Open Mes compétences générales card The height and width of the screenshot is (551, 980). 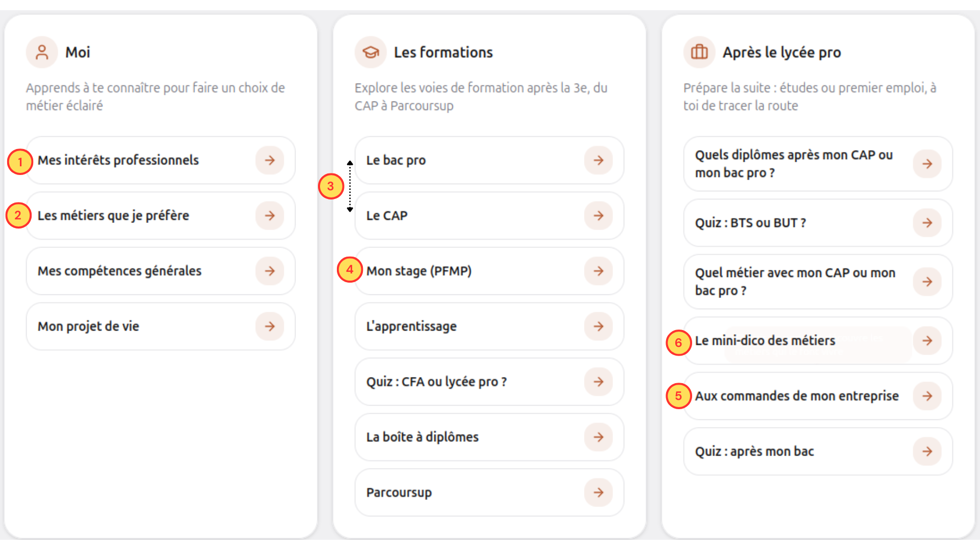point(161,271)
